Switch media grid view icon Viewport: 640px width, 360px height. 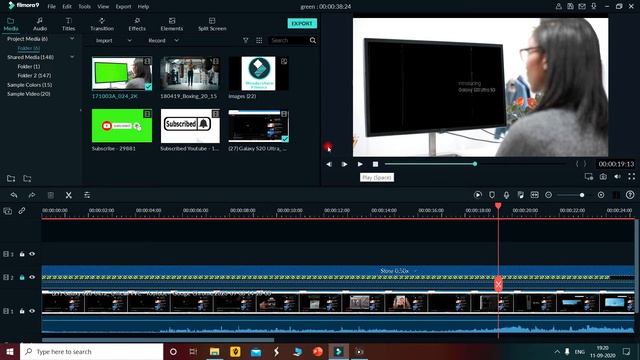coord(259,40)
